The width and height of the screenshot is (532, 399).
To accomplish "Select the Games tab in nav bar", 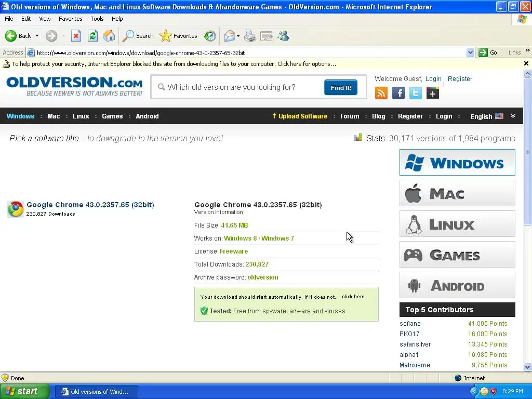I will click(x=112, y=116).
